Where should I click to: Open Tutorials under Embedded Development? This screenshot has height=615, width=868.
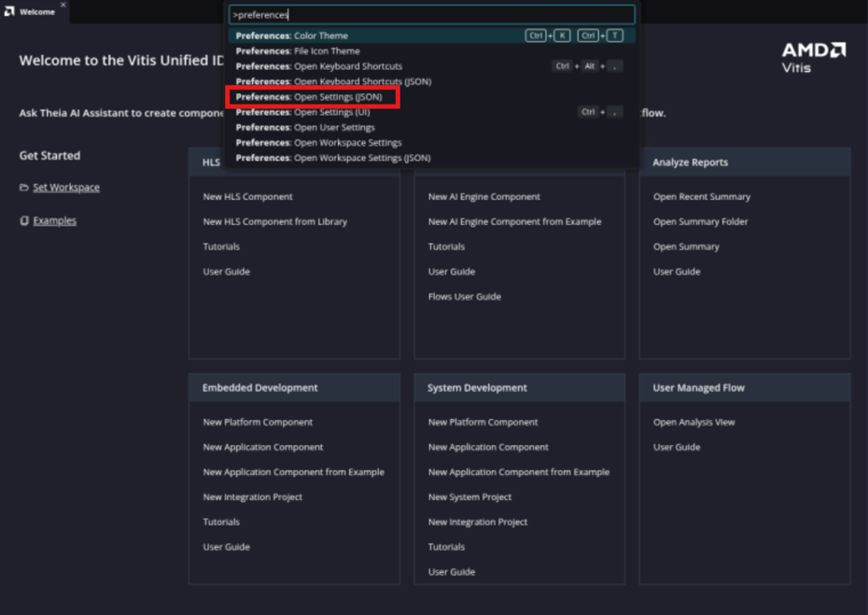[221, 522]
